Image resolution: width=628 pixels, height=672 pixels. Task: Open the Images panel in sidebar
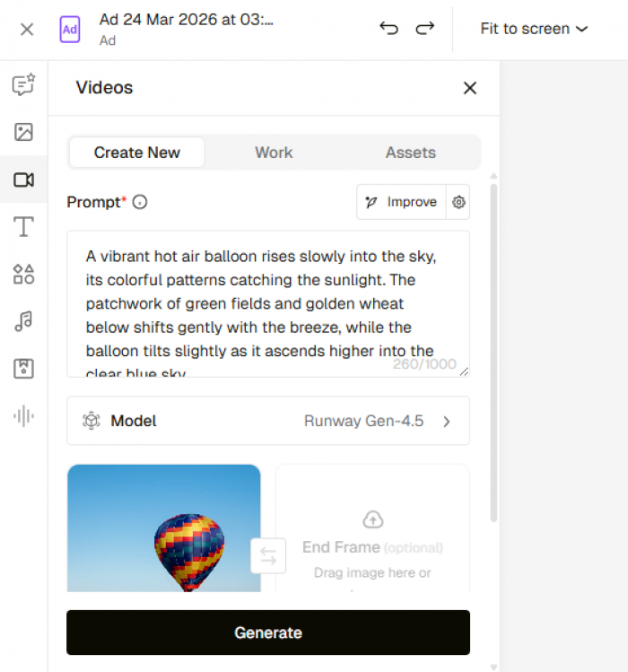23,133
